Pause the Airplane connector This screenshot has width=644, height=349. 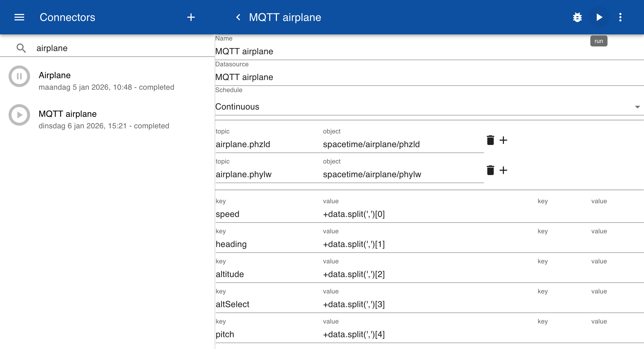coord(19,76)
